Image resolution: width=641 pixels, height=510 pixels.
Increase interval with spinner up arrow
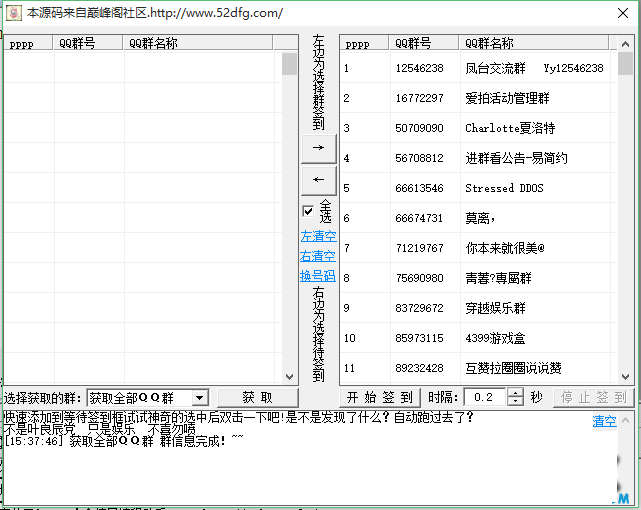point(515,393)
